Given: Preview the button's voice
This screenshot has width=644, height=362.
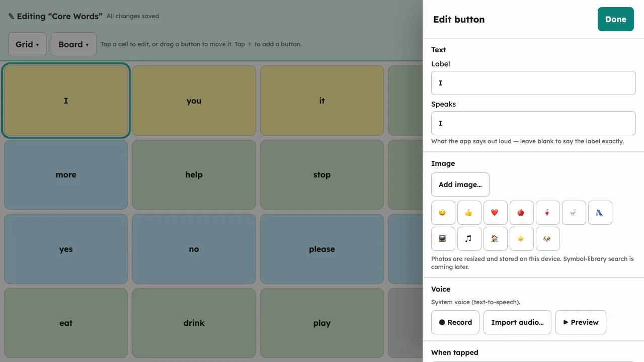Looking at the screenshot, I should click(581, 322).
